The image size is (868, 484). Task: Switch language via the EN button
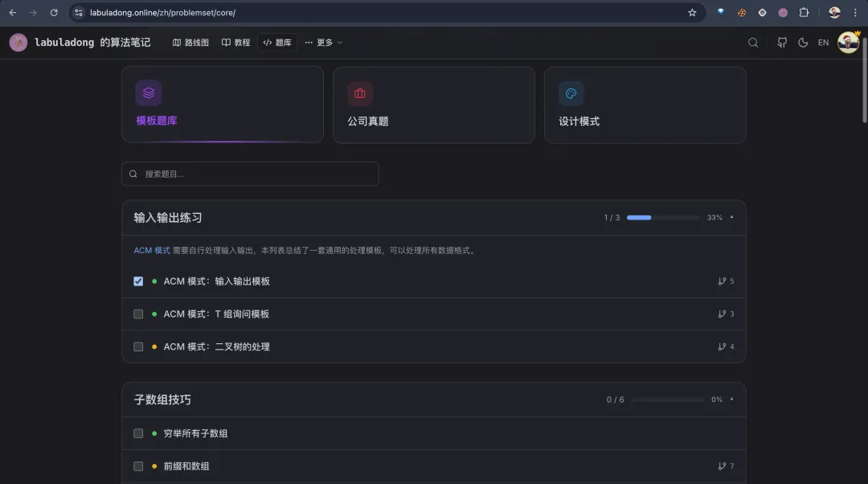pos(821,42)
